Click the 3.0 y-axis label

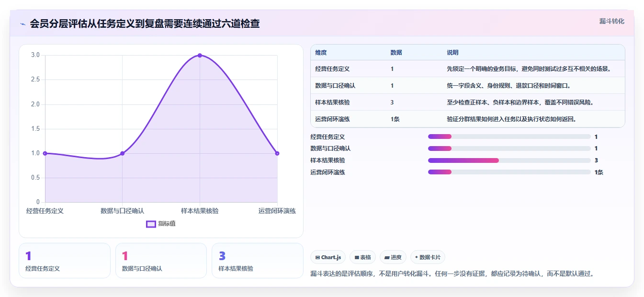(x=35, y=55)
